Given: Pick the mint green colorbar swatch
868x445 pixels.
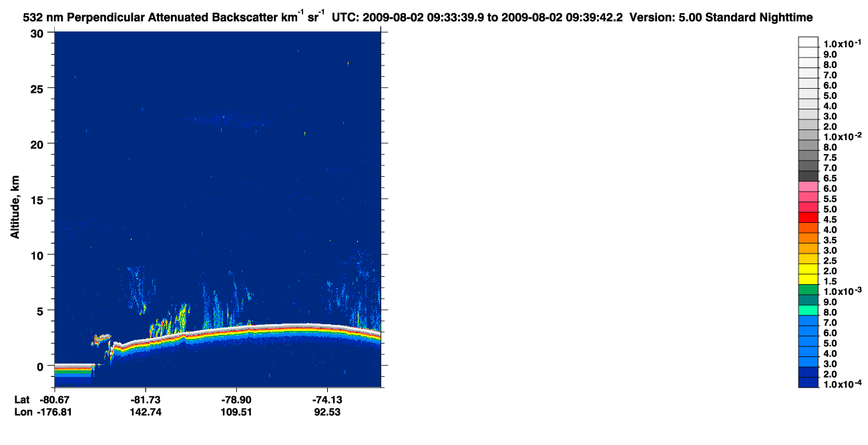Looking at the screenshot, I should (808, 310).
